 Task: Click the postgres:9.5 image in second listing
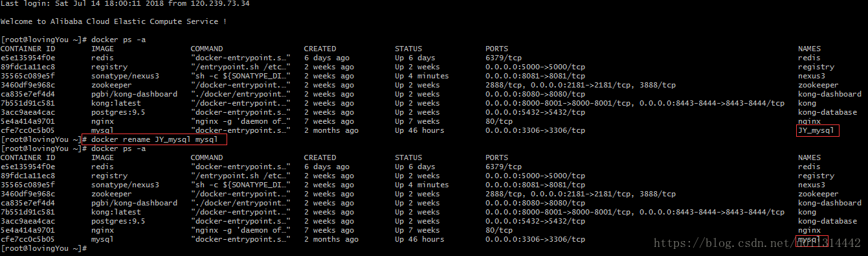pyautogui.click(x=118, y=222)
